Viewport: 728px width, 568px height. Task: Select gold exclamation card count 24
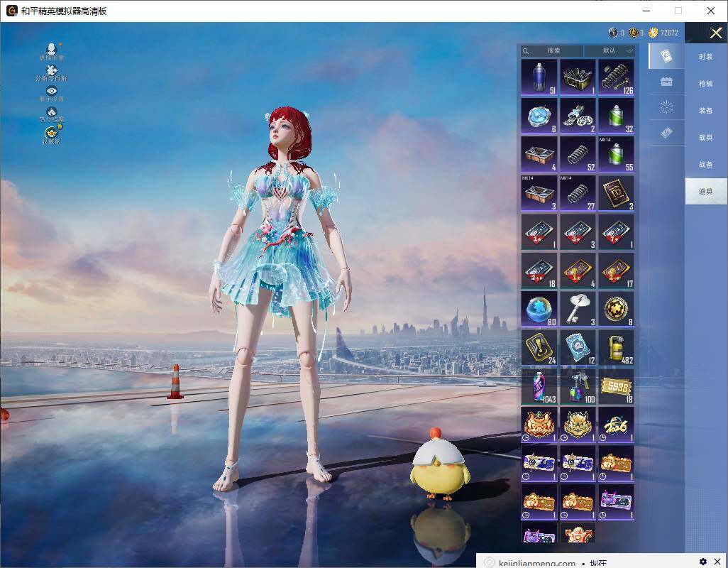coord(539,348)
